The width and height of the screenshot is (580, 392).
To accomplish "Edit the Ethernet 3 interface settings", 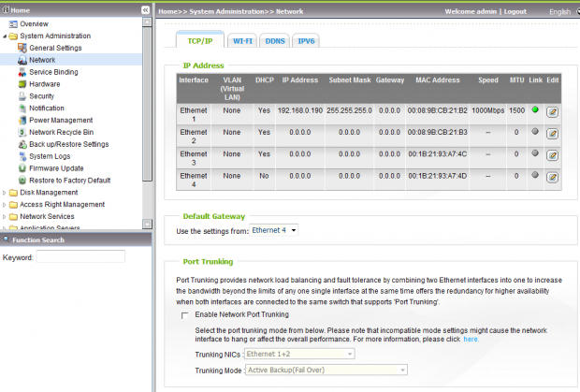I will tap(552, 155).
